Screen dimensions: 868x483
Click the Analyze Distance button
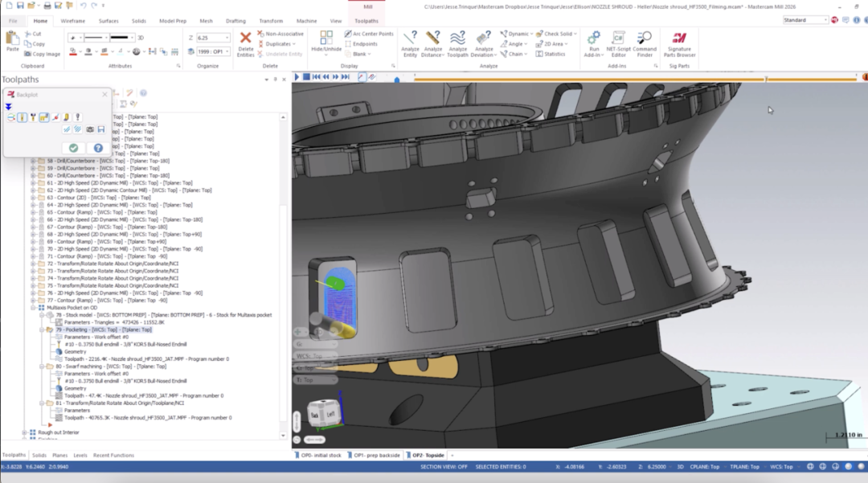433,43
